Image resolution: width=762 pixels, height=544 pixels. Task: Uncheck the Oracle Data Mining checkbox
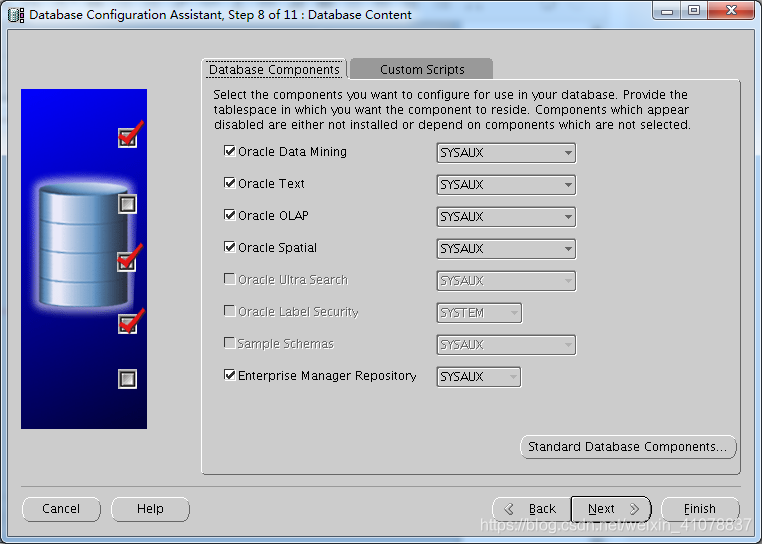tap(229, 151)
